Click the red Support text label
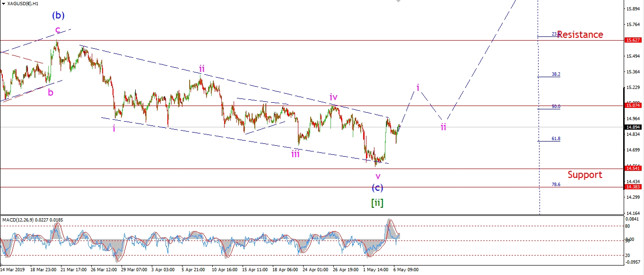The image size is (644, 275). (584, 175)
